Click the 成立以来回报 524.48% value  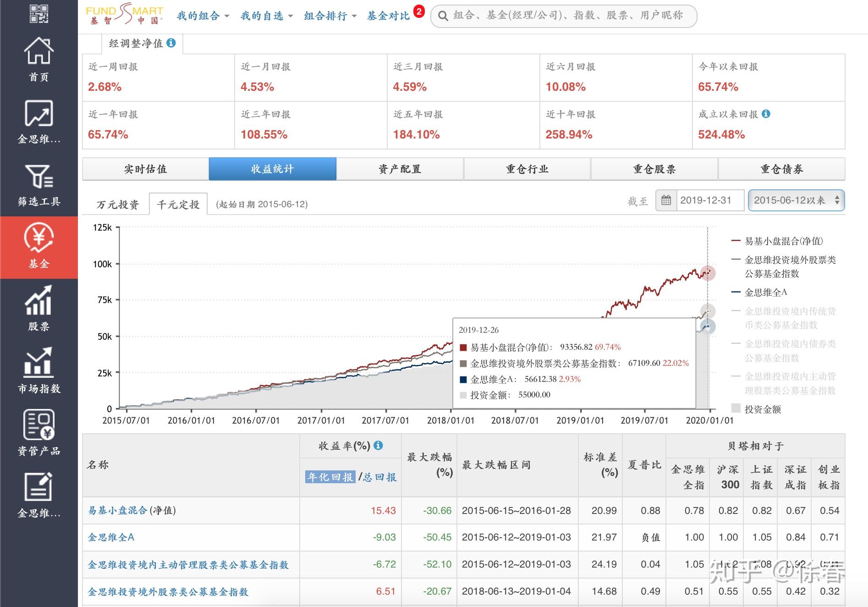(x=721, y=134)
